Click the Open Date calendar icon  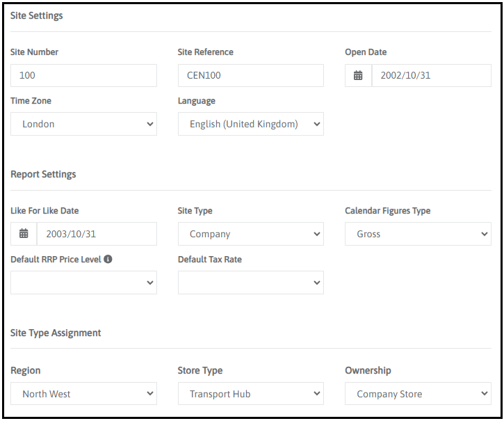pyautogui.click(x=358, y=75)
